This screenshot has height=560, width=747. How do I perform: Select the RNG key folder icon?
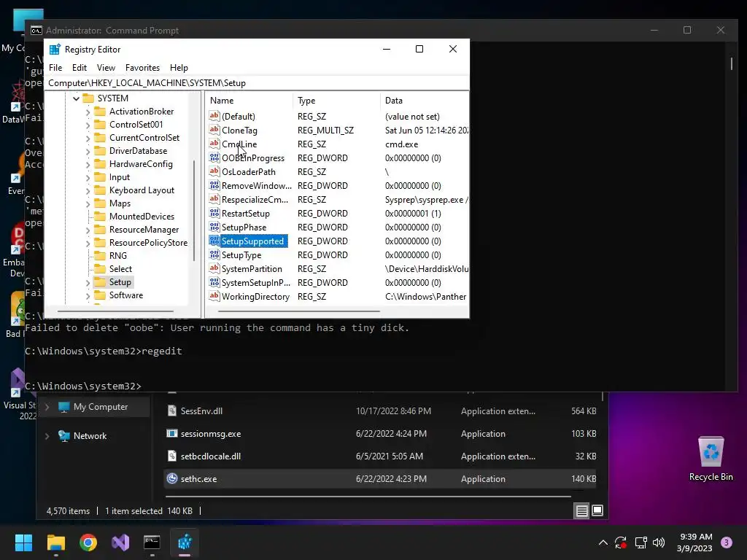tap(100, 256)
